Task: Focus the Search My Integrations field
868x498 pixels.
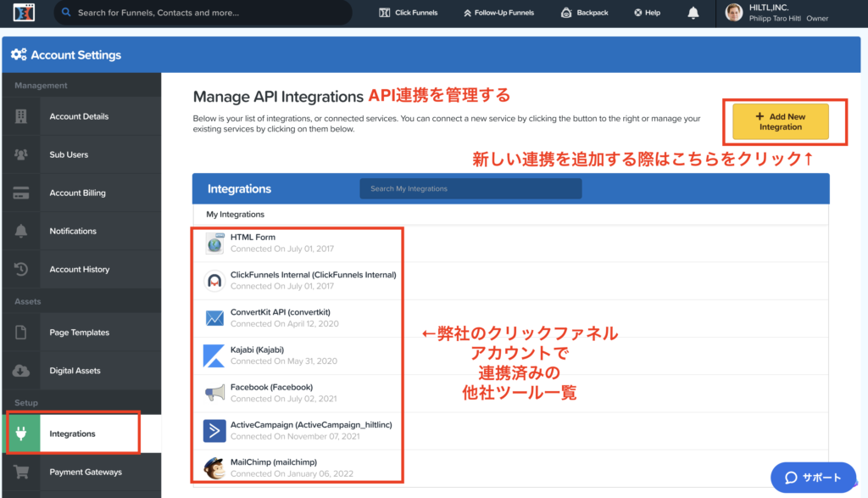Action: [x=470, y=188]
